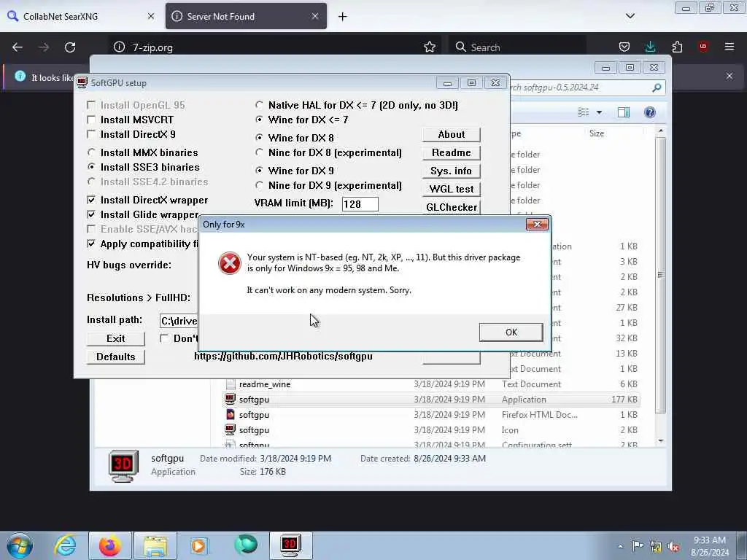Close the Server Not Found tab
The width and height of the screenshot is (747, 560).
click(x=315, y=16)
